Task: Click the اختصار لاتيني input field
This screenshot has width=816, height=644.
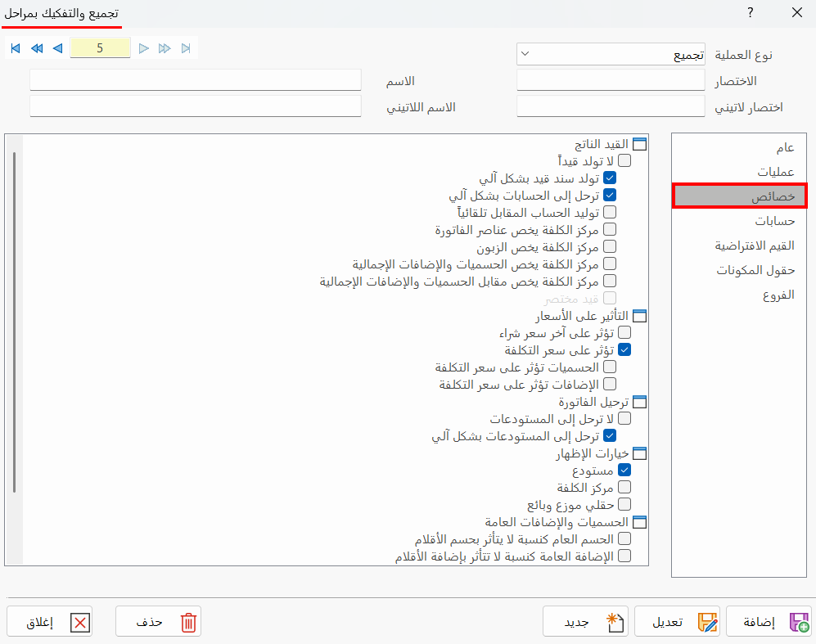Action: click(x=611, y=106)
